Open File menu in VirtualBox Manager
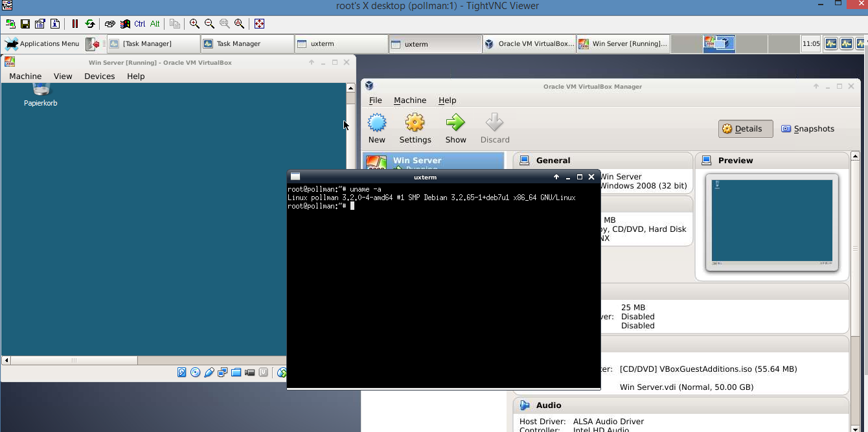 coord(375,100)
